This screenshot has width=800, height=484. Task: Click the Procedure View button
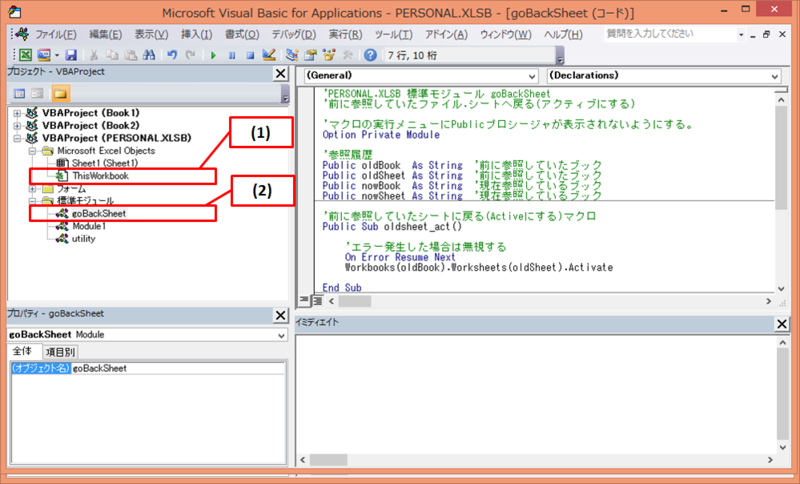[x=305, y=300]
